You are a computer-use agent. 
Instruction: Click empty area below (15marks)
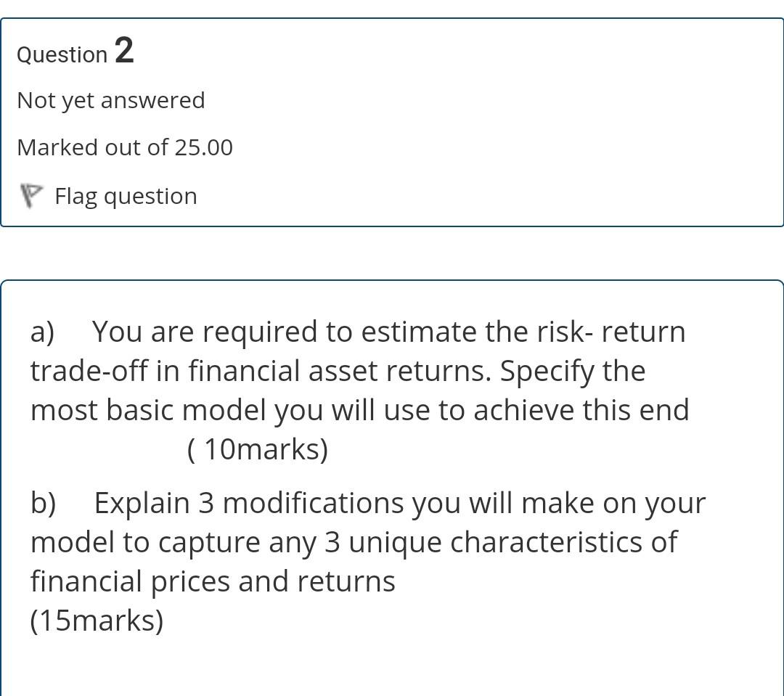click(x=392, y=665)
